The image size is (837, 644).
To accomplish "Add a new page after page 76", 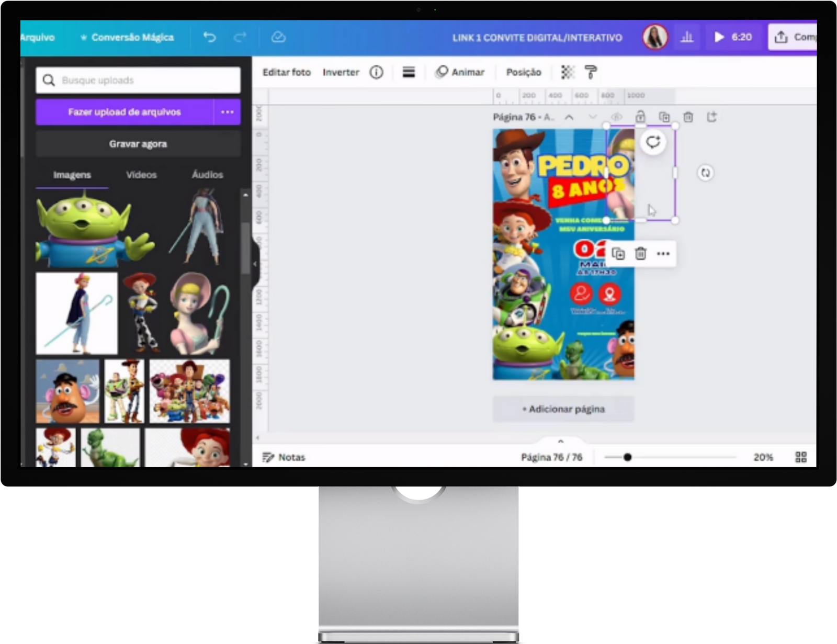I will coord(711,117).
